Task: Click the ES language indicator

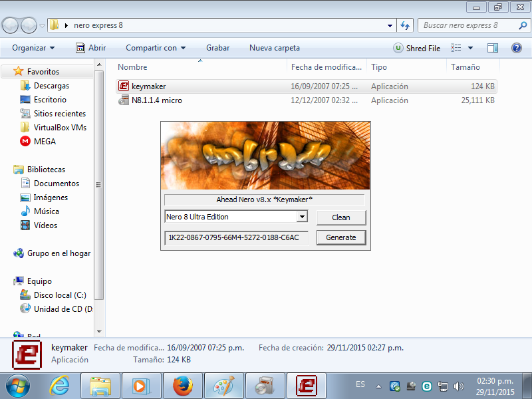Action: click(360, 384)
